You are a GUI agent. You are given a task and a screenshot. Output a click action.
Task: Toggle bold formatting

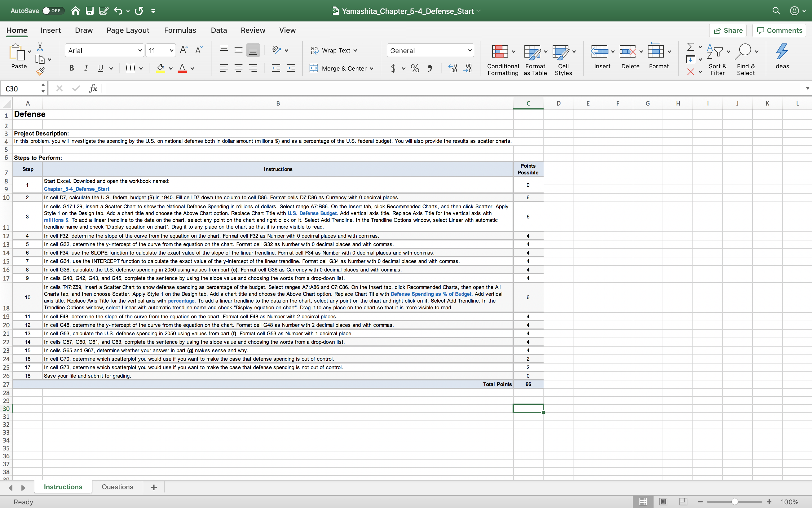(71, 68)
